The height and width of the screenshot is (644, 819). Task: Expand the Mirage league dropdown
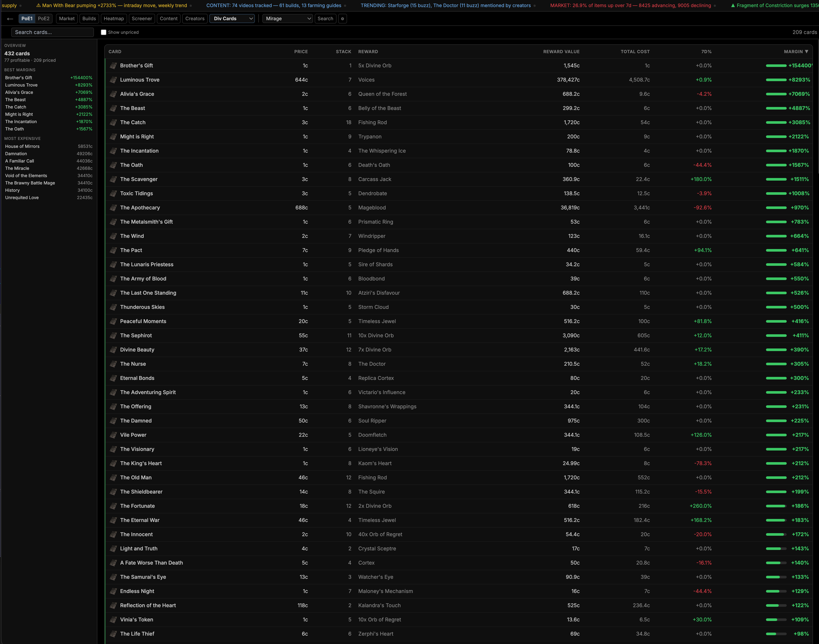tap(287, 19)
